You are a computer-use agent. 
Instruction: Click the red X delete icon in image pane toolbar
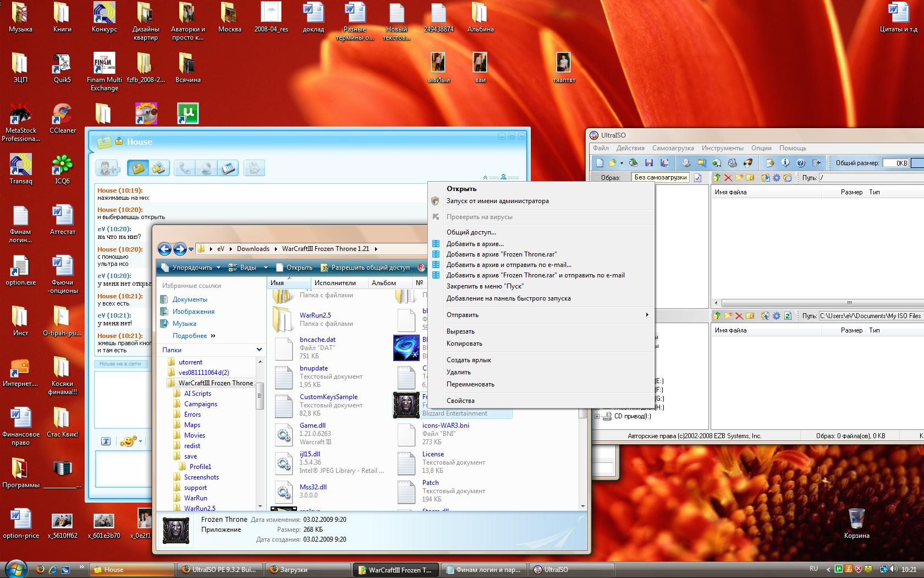pyautogui.click(x=728, y=178)
